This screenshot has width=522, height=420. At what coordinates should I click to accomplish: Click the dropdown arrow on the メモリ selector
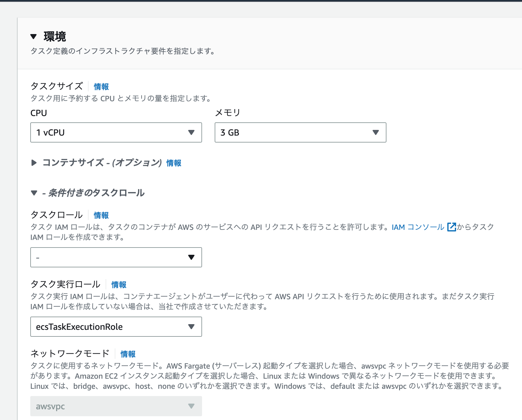(x=375, y=132)
